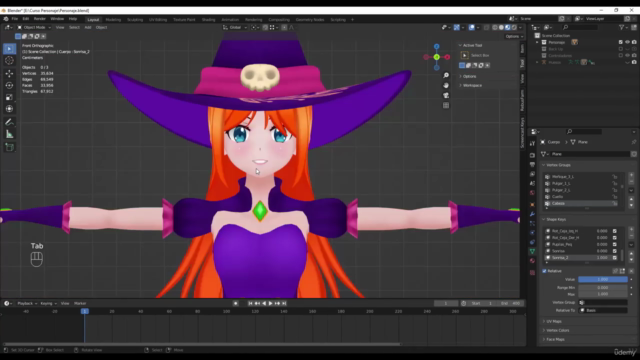Viewport: 640px width, 360px height.
Task: Select the Annotate tool
Action: 9,122
